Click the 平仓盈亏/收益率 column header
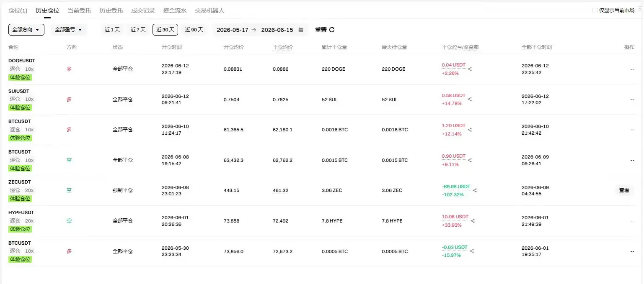This screenshot has width=644, height=284. [x=460, y=47]
